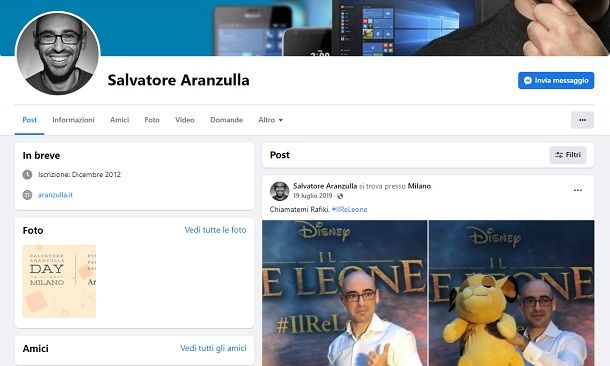Open the Amici tab
610x366 pixels.
119,120
